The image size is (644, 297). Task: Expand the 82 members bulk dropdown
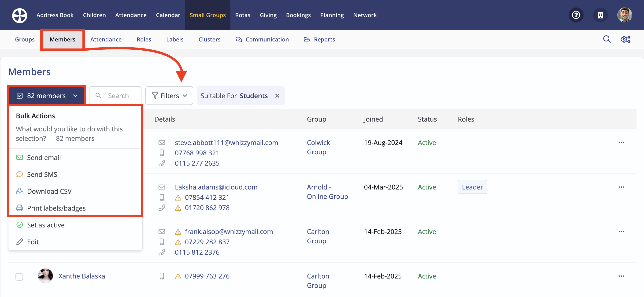click(x=47, y=96)
